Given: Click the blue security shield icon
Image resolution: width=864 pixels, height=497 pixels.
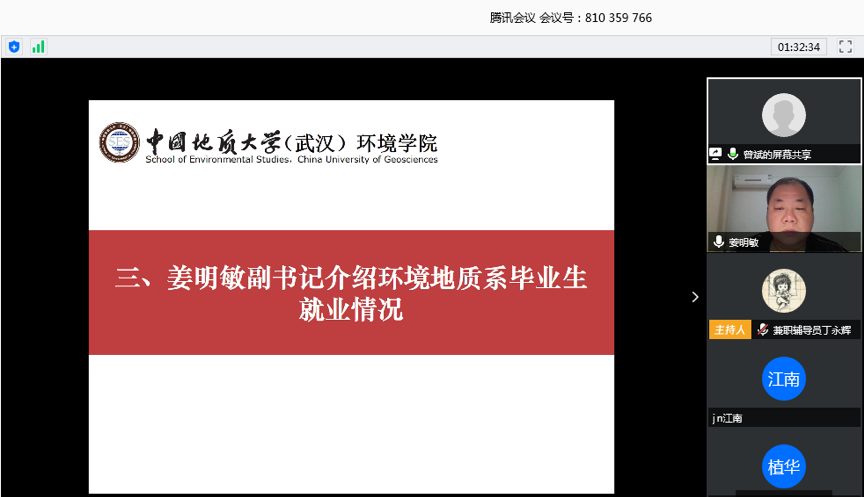Looking at the screenshot, I should [14, 47].
